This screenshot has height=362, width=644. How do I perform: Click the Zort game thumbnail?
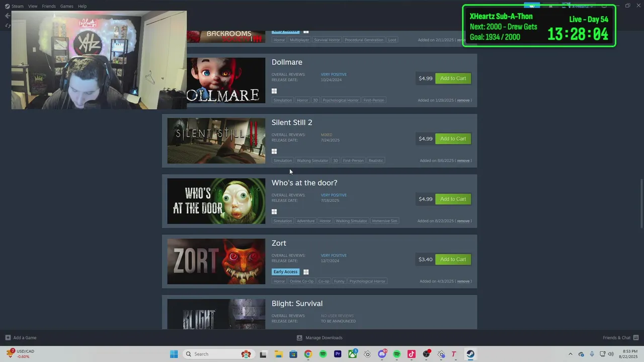(x=216, y=261)
